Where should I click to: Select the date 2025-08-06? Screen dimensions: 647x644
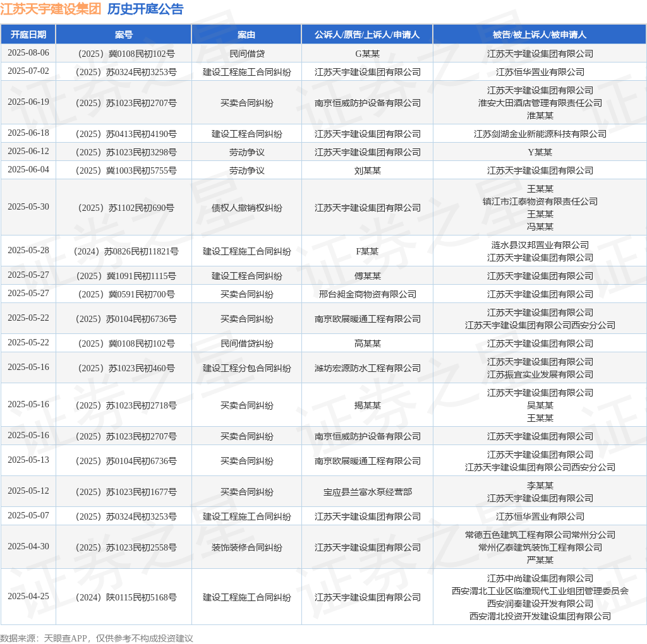click(28, 53)
